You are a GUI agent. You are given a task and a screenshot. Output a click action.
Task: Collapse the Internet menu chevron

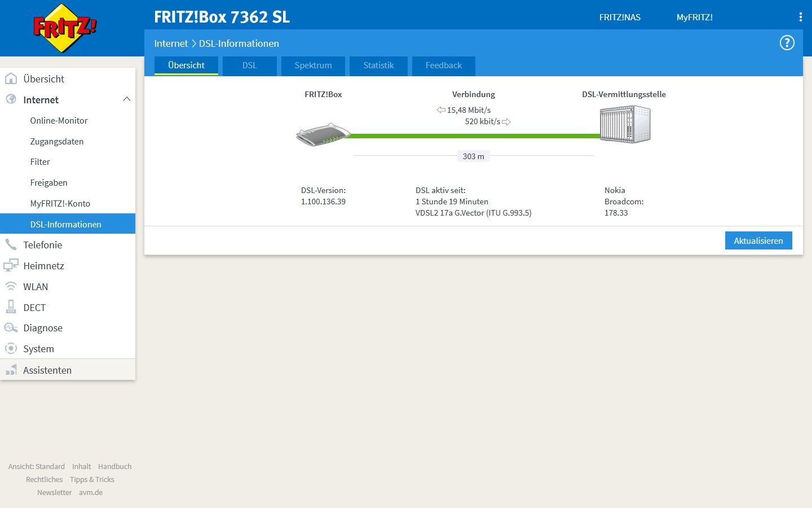[x=126, y=99]
